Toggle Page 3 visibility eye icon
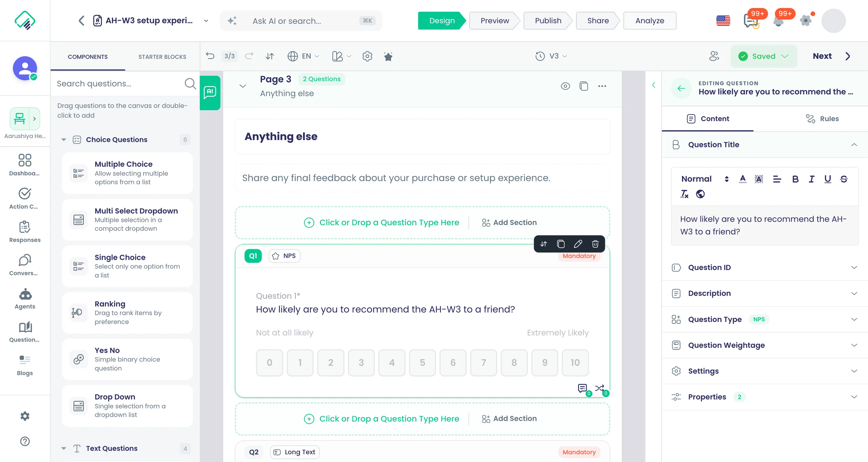Screen dimensions: 868x462 (x=565, y=86)
